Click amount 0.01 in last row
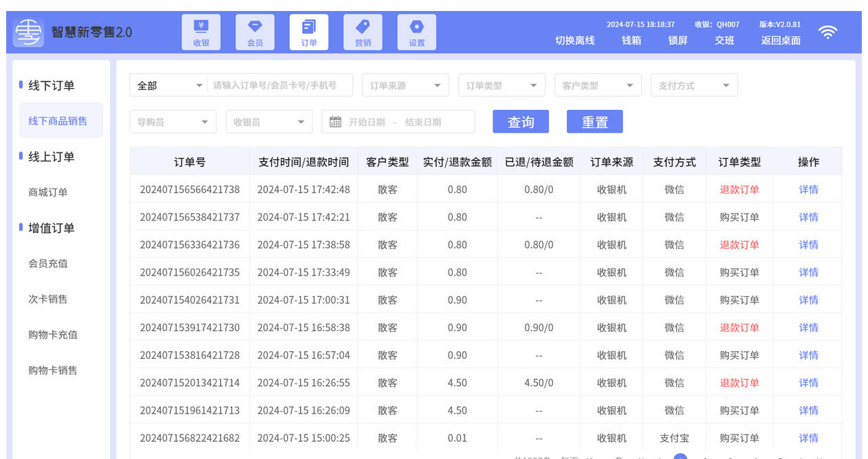 (x=457, y=438)
